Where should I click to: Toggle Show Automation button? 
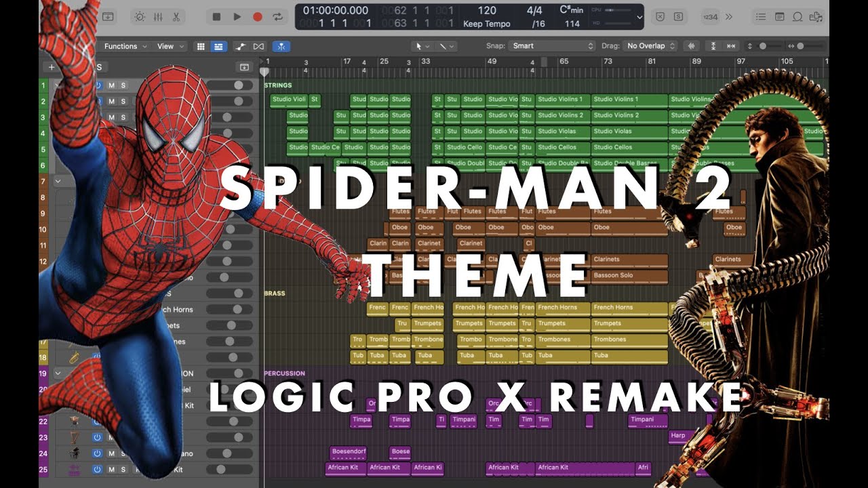240,46
